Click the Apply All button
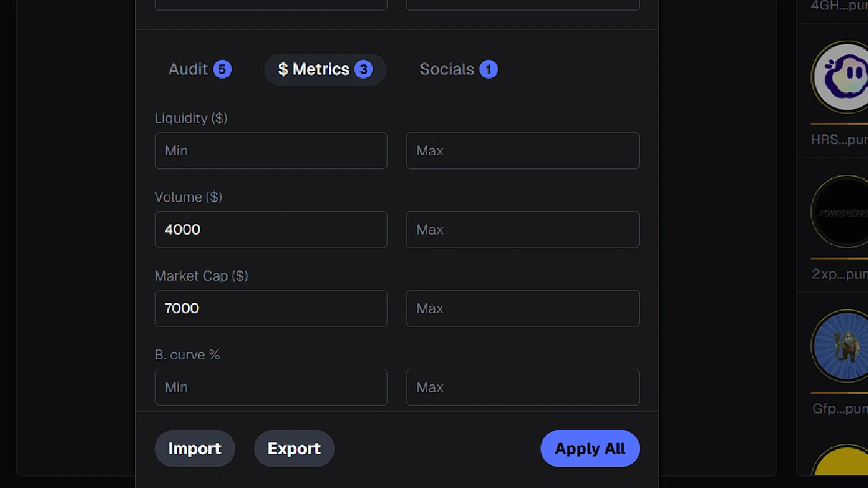Screen dimensions: 868x488 (589, 448)
